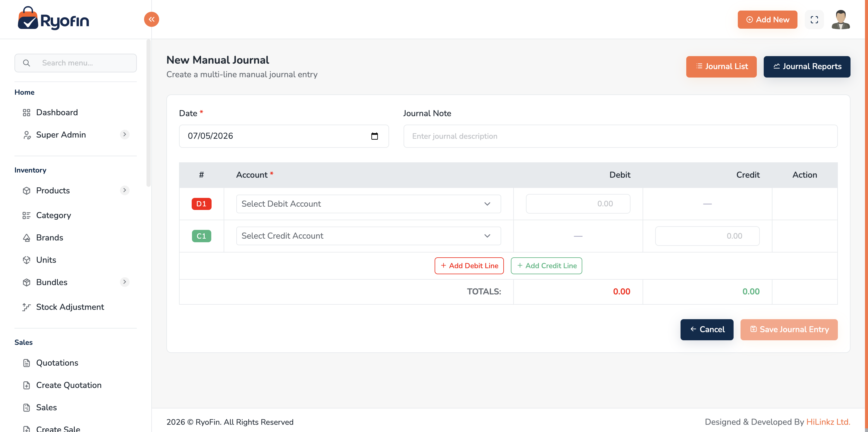Focus the Search menu field
868x432 pixels.
[x=75, y=63]
